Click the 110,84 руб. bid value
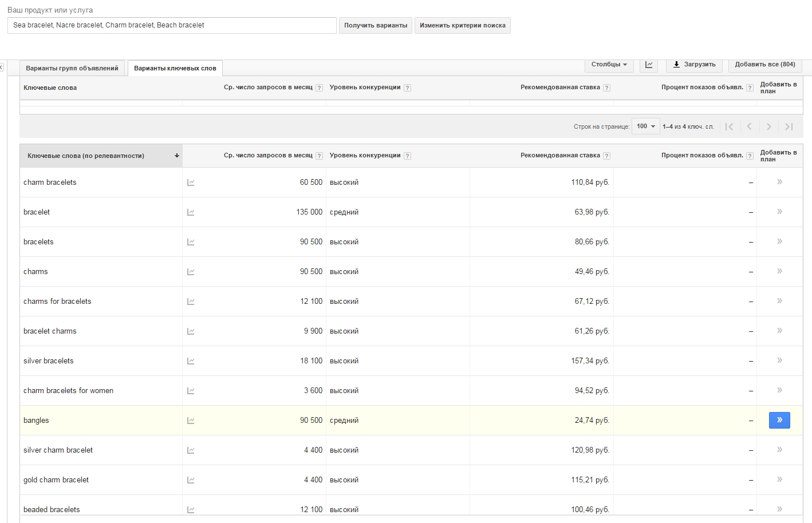This screenshot has width=812, height=523. coord(590,183)
